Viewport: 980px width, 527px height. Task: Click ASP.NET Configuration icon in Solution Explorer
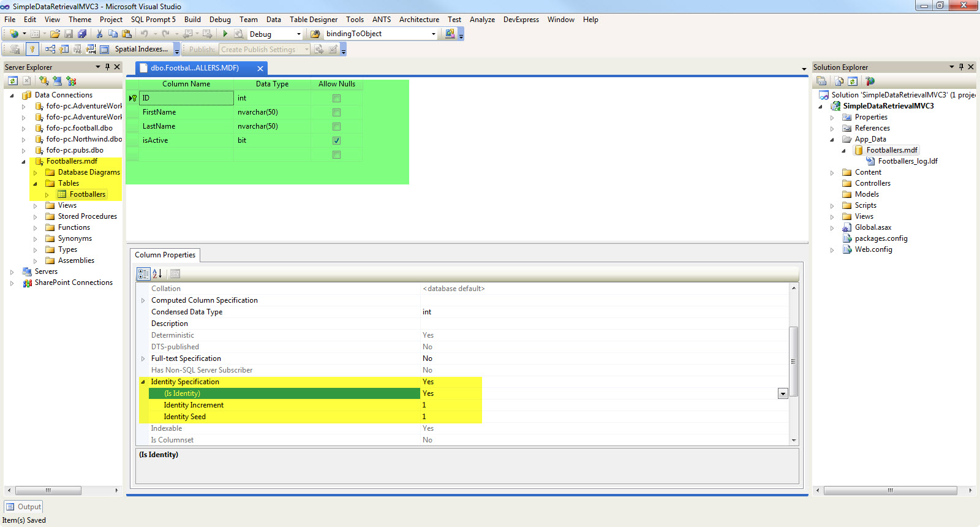click(870, 81)
